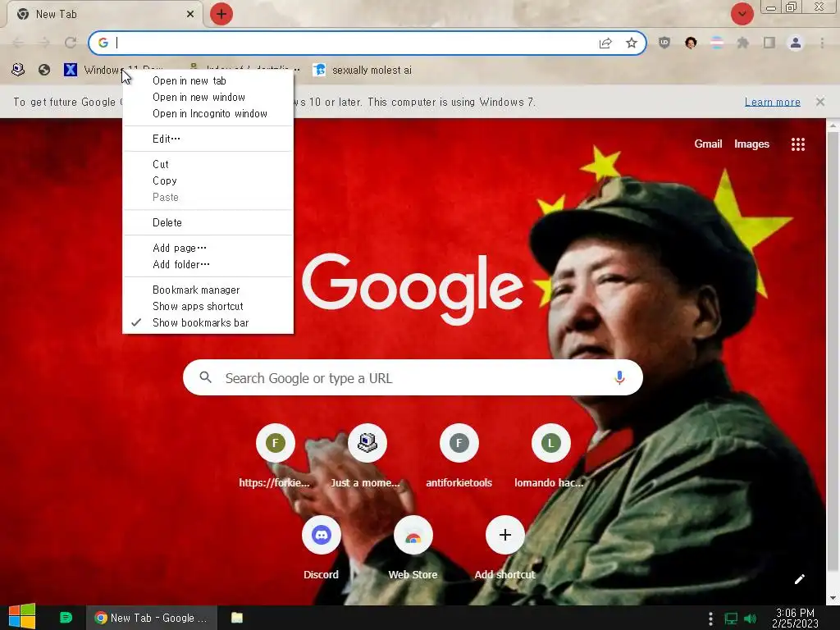Viewport: 840px width, 630px height.
Task: Open the Web Store shortcut
Action: (413, 548)
